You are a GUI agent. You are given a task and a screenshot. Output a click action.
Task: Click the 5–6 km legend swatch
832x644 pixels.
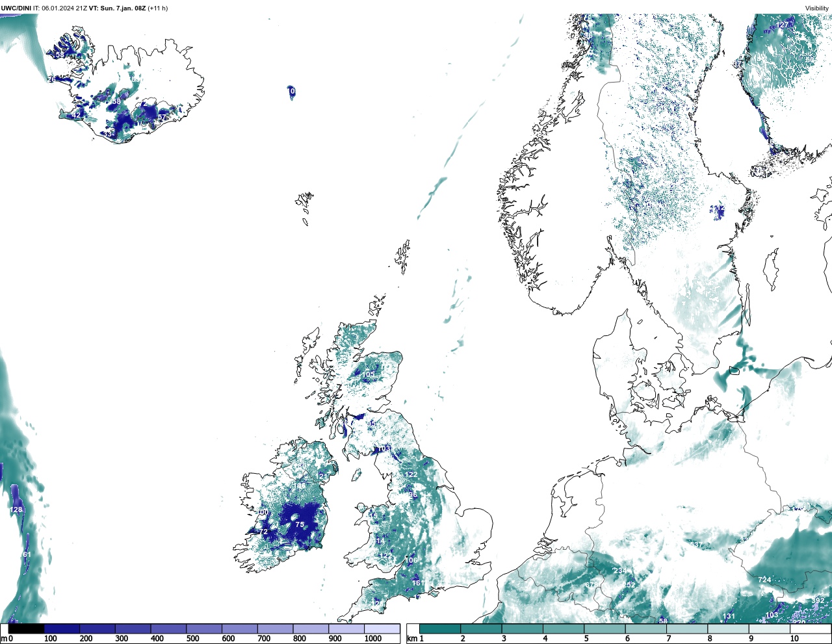coord(604,628)
